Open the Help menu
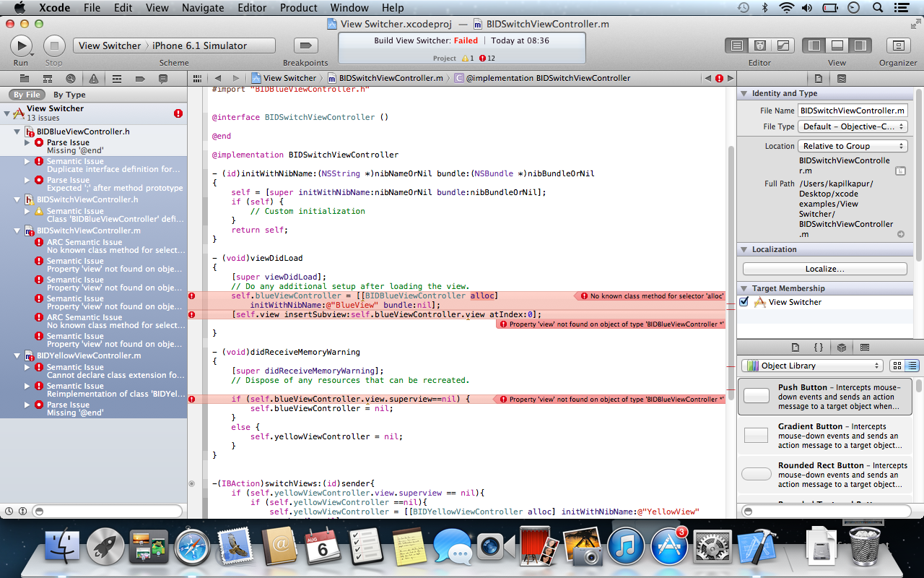The image size is (924, 578). coord(393,8)
